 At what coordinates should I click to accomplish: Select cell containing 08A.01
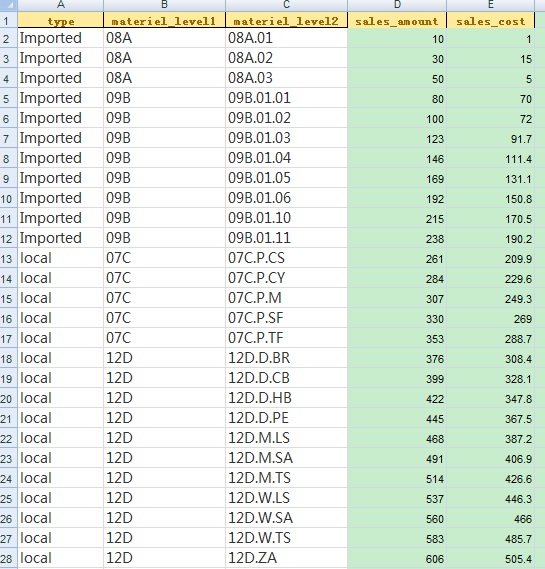(286, 38)
